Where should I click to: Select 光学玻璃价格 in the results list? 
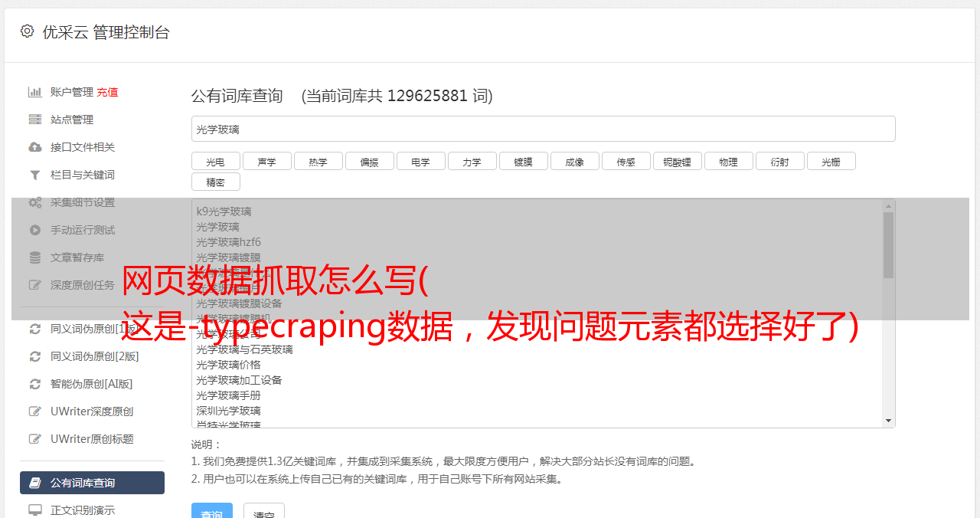tap(228, 365)
